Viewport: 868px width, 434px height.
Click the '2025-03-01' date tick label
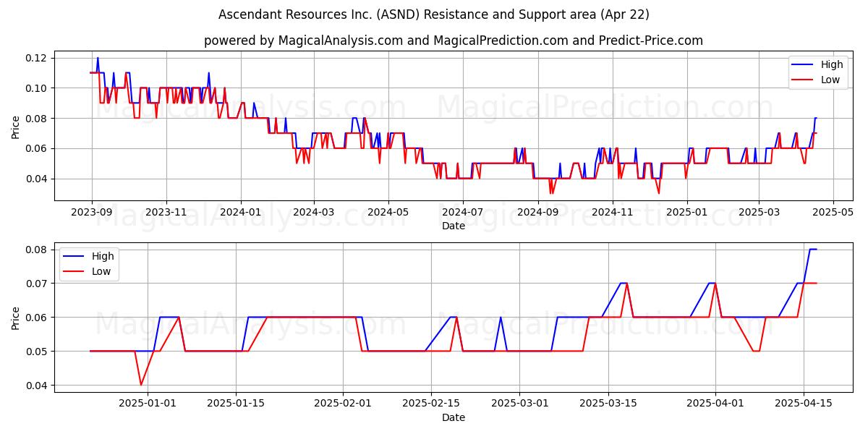pos(519,404)
